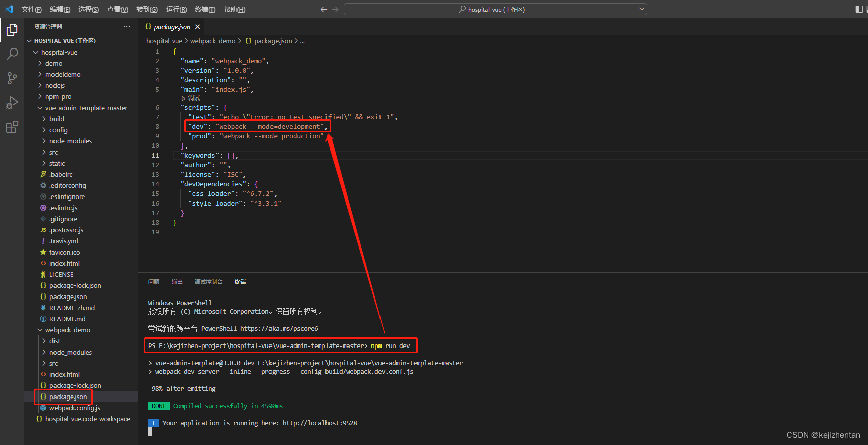Screen dimensions: 868x445
Task: Open the 运行(R) menu
Action: coord(176,9)
